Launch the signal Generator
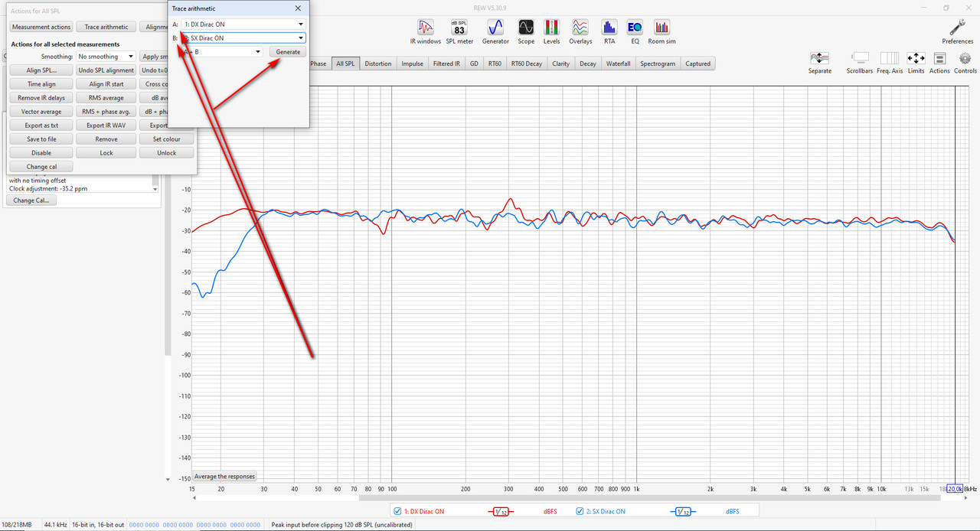 (x=495, y=31)
